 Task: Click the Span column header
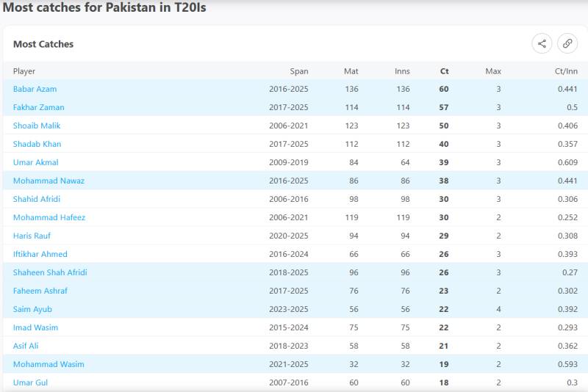pos(299,71)
